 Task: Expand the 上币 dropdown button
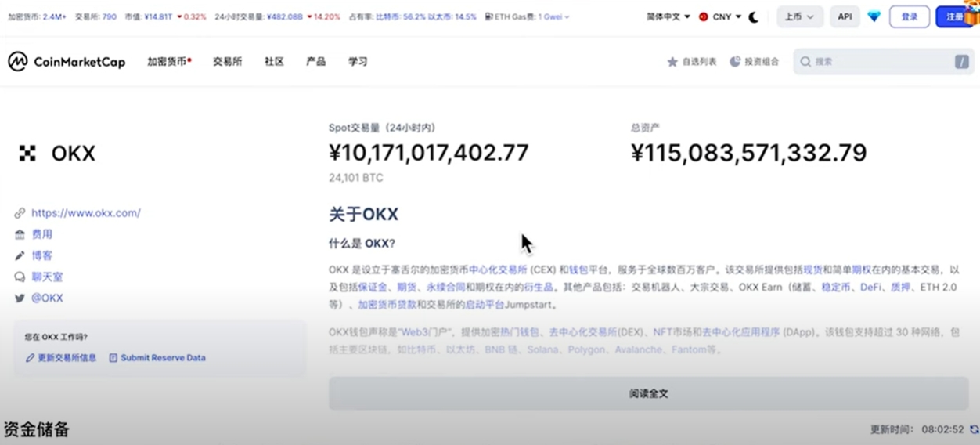800,16
